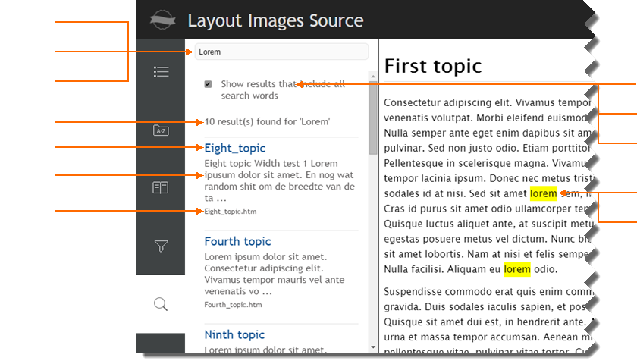The width and height of the screenshot is (637, 364).
Task: Click the Fourth_topic.htm file path
Action: pos(233,305)
